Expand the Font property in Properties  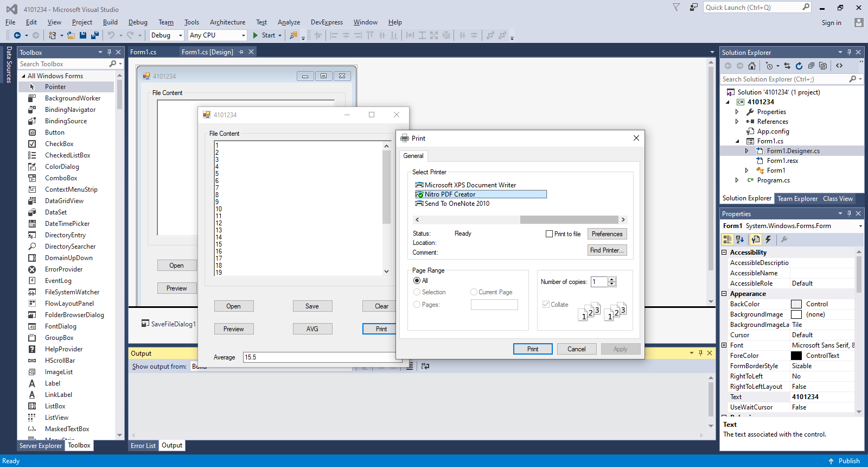[724, 345]
